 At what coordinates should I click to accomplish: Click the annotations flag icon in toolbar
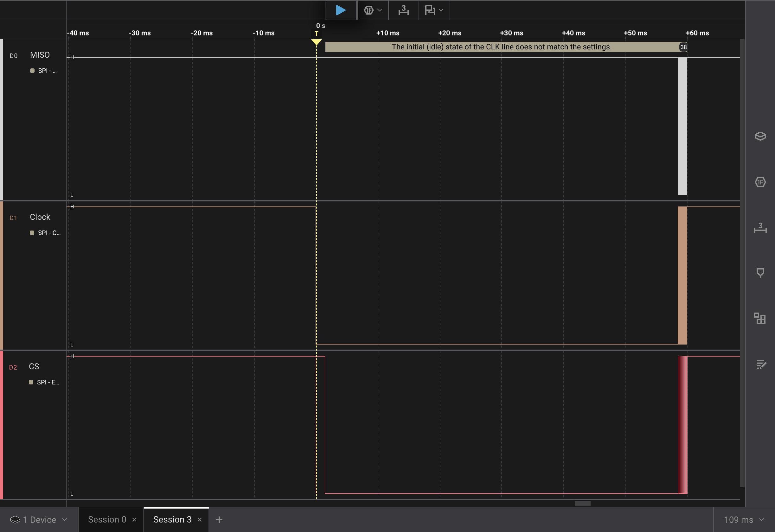[x=430, y=10]
